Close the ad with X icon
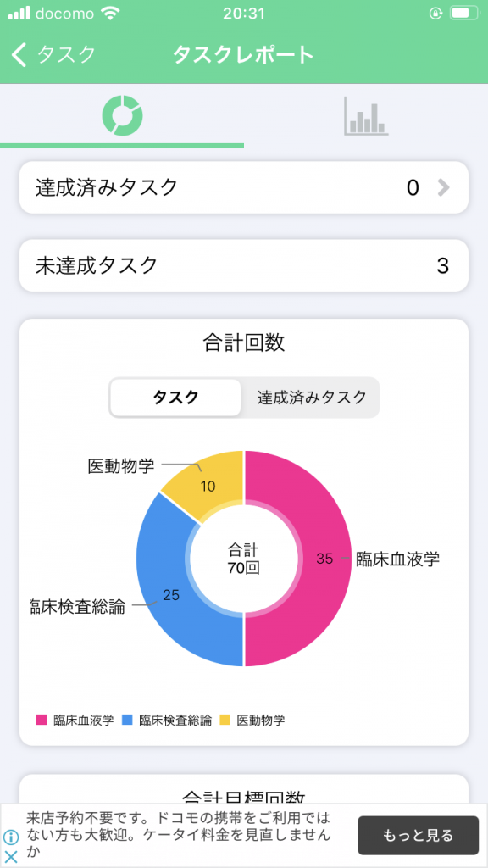Screen dimensions: 488x868 [10, 856]
